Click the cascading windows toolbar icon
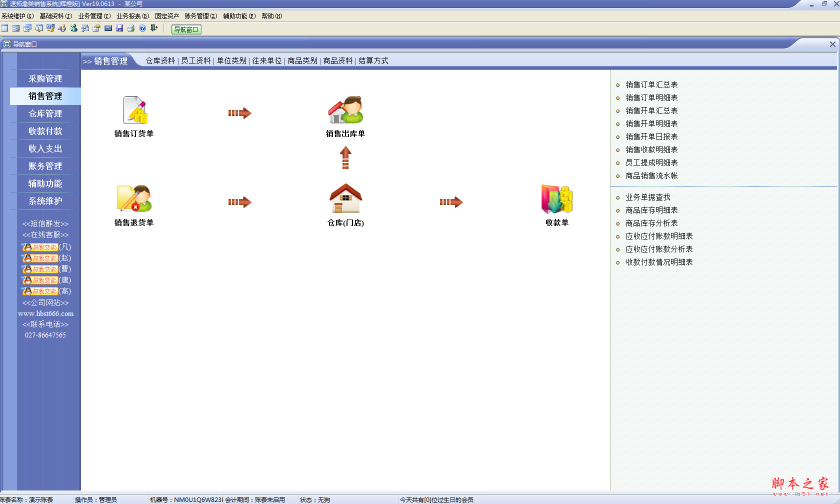The width and height of the screenshot is (840, 504). pos(27,28)
